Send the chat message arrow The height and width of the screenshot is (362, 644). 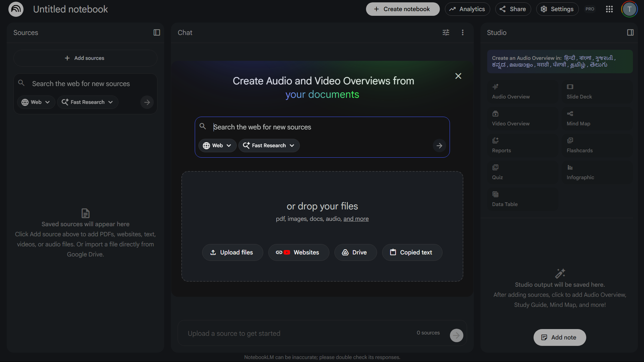tap(456, 335)
